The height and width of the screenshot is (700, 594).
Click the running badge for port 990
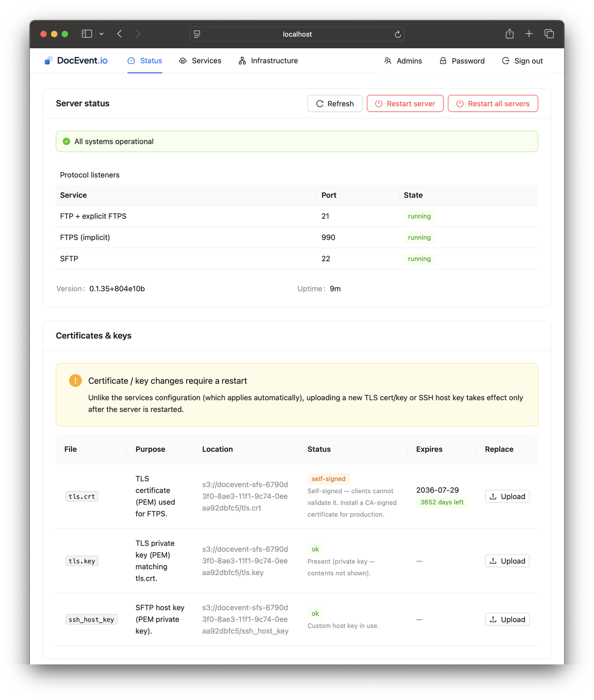pyautogui.click(x=419, y=237)
